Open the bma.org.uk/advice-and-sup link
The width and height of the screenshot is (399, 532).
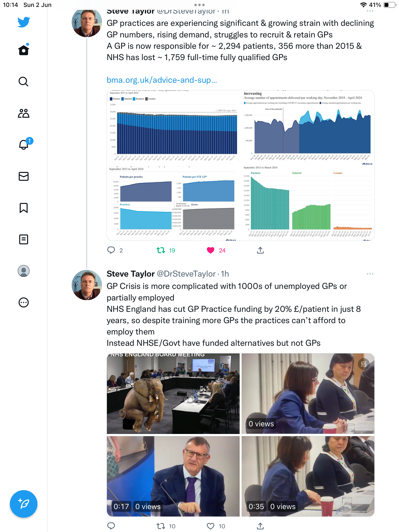(162, 80)
